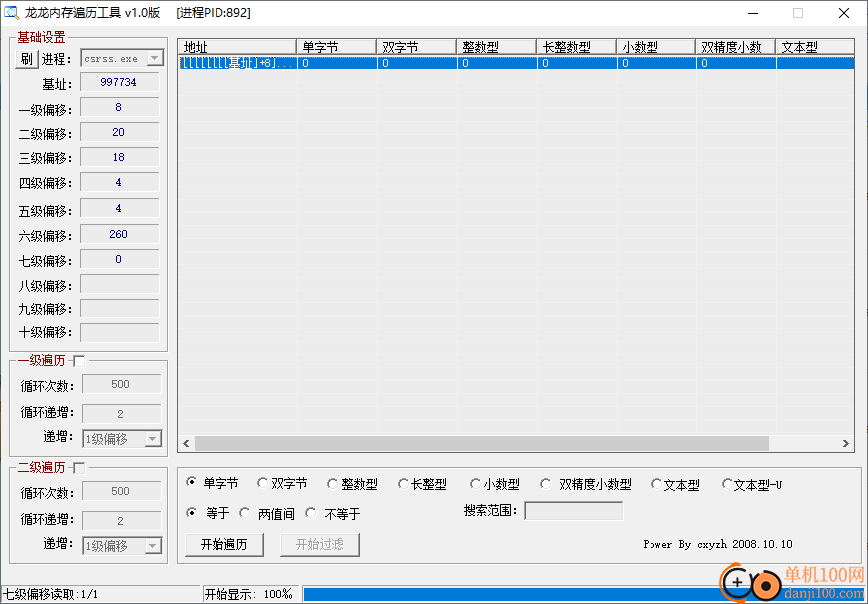Click the 基址 input field

[119, 83]
